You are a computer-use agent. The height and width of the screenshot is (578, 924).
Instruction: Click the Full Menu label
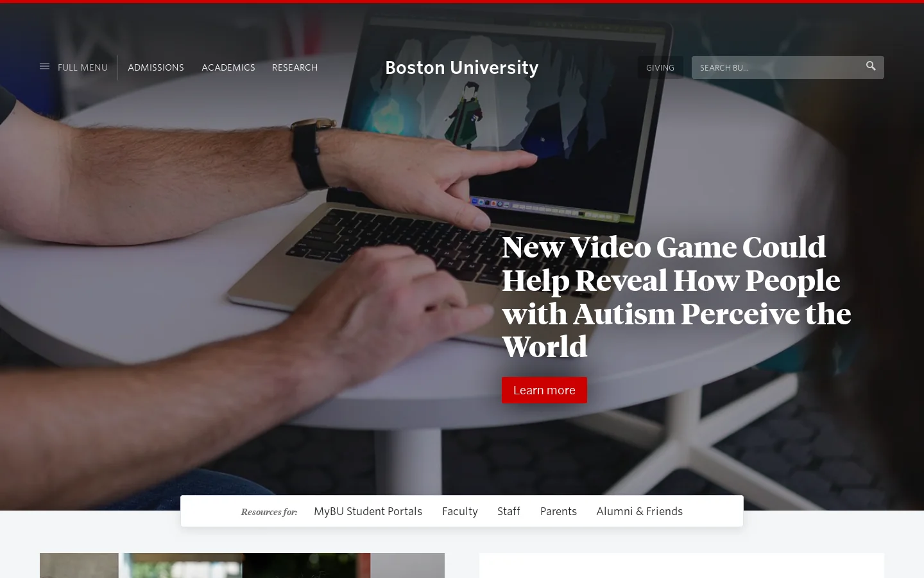point(83,67)
